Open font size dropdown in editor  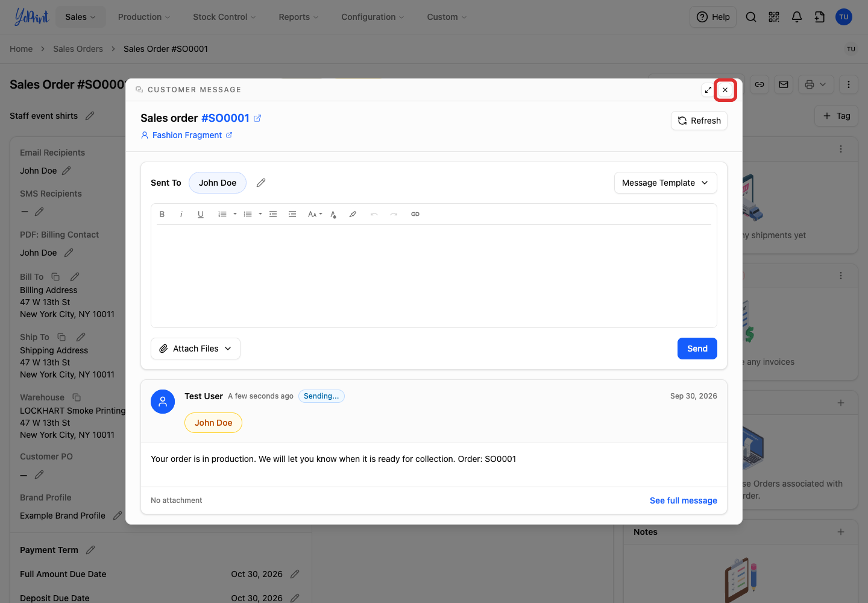[x=315, y=214]
